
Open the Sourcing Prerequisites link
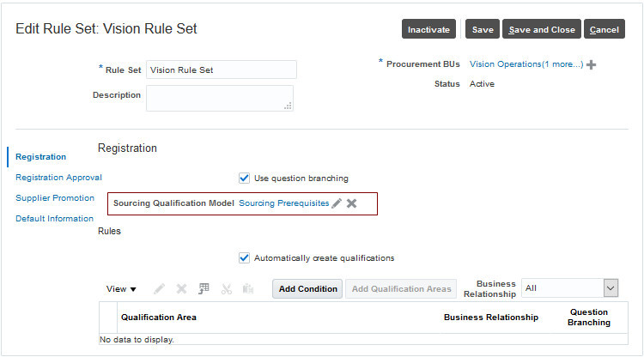[x=283, y=203]
